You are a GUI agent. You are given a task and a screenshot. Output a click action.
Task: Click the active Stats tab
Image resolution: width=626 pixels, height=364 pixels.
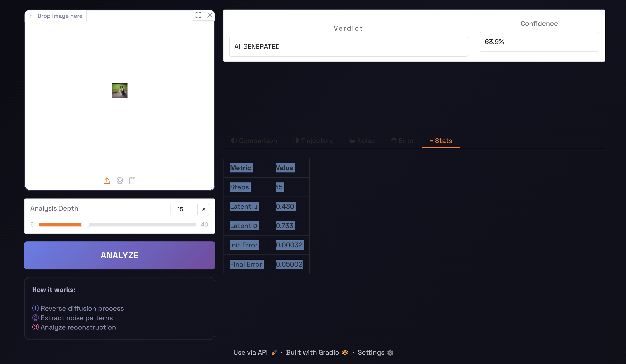point(441,141)
